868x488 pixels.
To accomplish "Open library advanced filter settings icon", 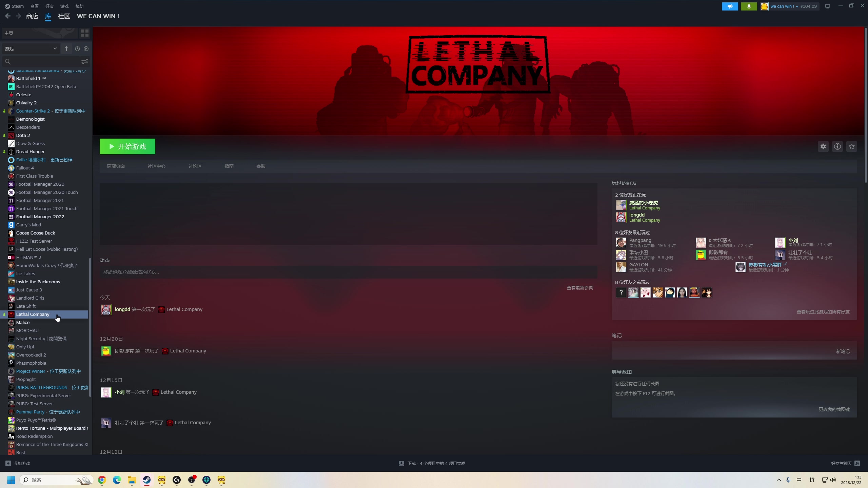I will tap(84, 61).
